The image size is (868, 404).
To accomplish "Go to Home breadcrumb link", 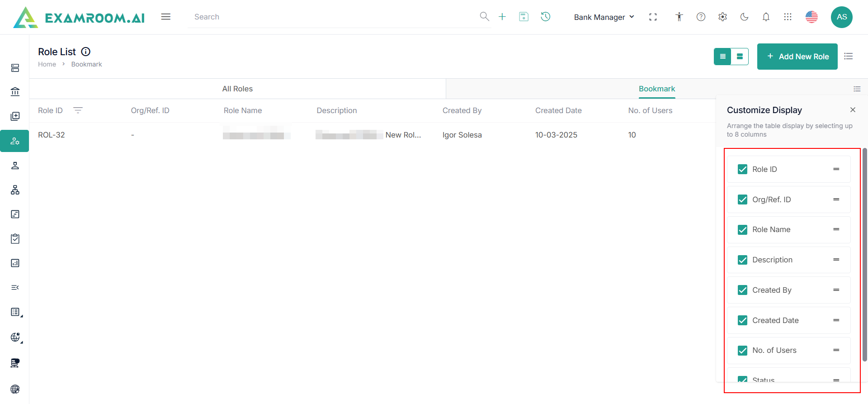I will point(47,64).
